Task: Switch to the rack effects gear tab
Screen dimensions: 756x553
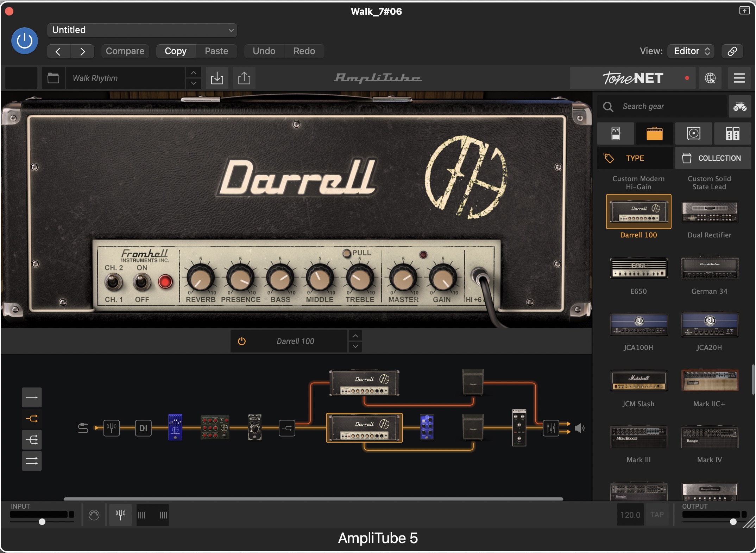Action: [732, 134]
